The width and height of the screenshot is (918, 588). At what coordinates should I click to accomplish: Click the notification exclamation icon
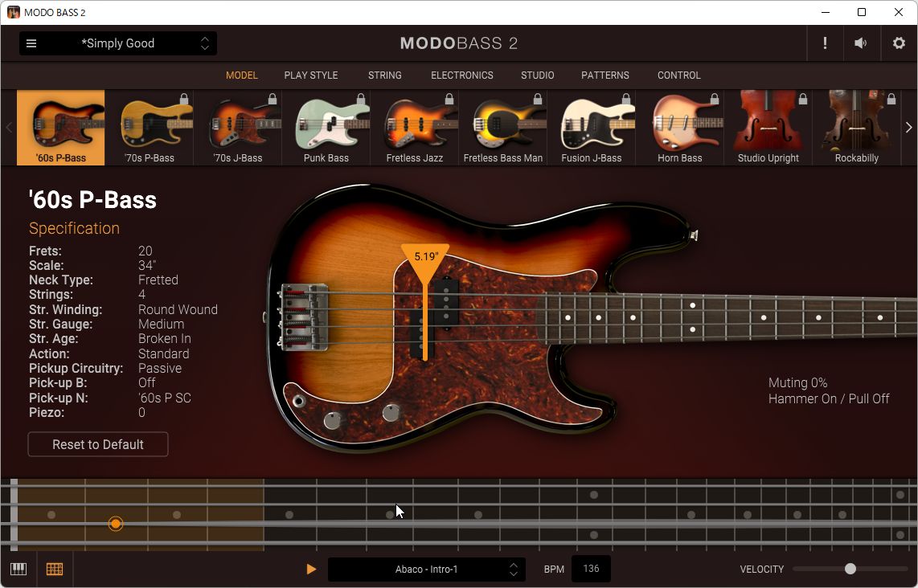pos(825,43)
